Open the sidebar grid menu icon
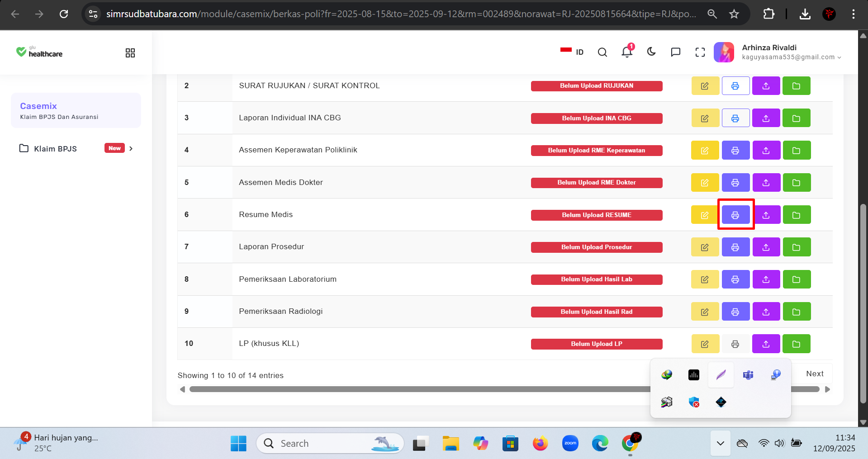The image size is (868, 459). click(130, 53)
